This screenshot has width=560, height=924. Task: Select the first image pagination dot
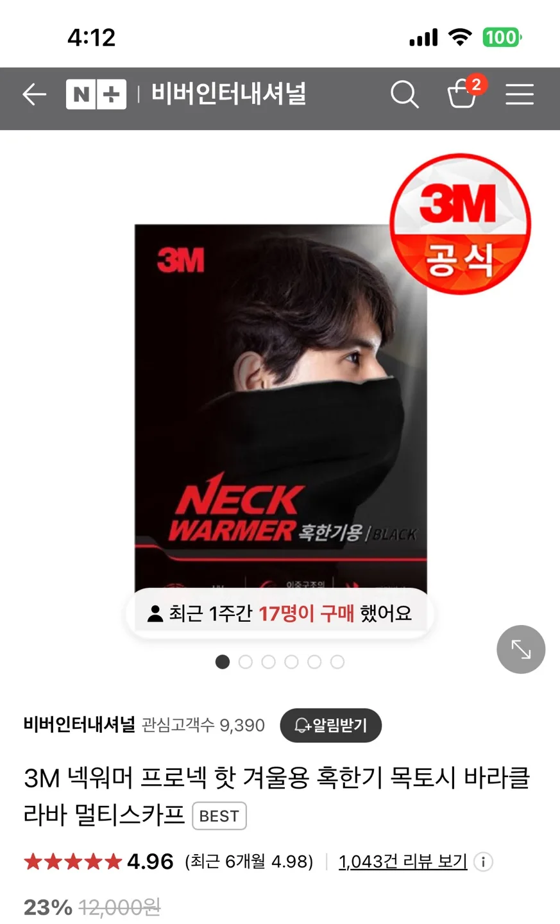tap(223, 662)
